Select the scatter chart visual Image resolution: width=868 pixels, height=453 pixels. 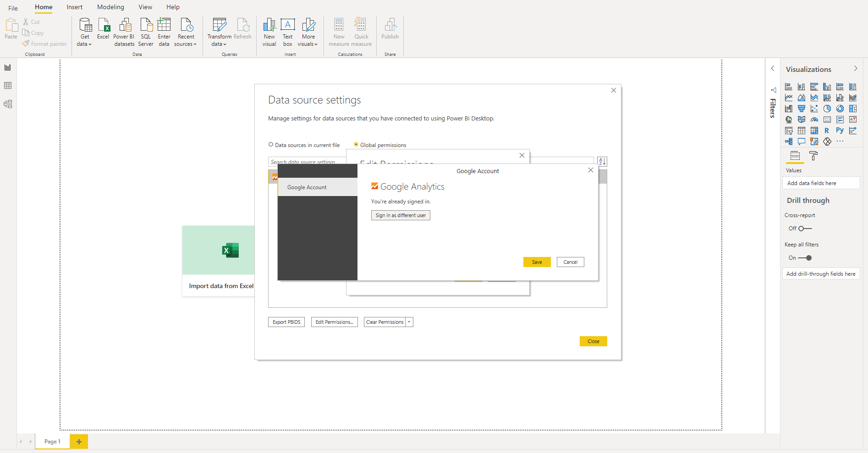coord(814,109)
